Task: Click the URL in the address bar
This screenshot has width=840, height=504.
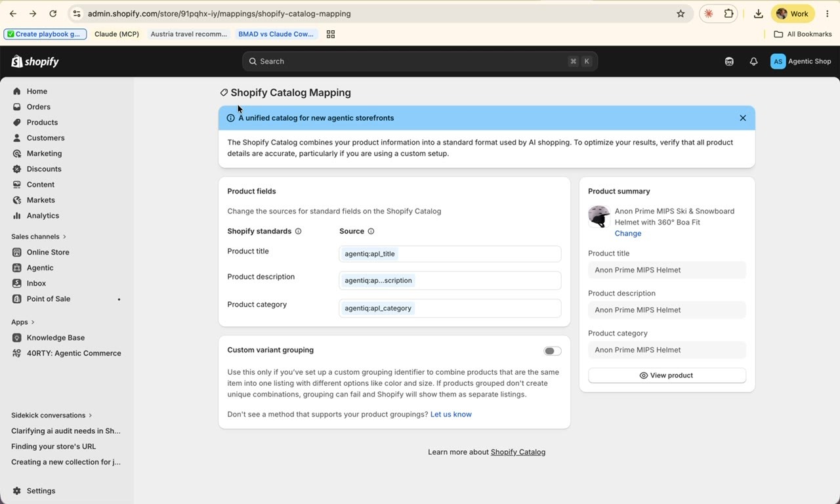Action: pyautogui.click(x=219, y=13)
